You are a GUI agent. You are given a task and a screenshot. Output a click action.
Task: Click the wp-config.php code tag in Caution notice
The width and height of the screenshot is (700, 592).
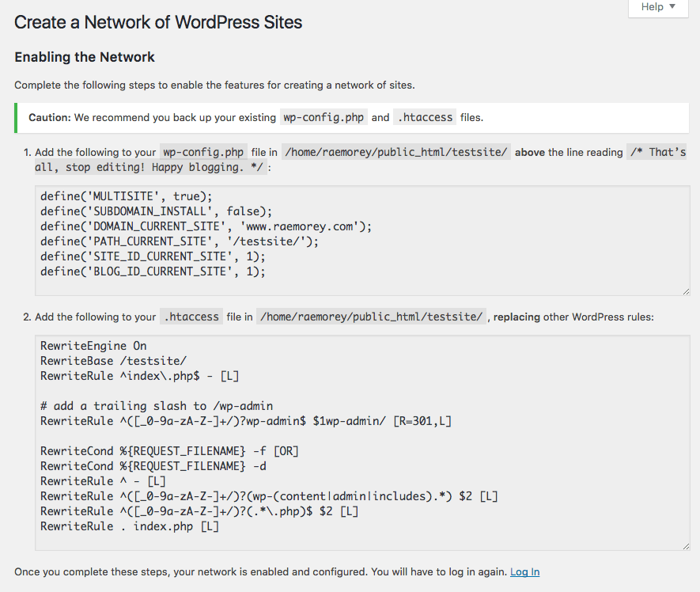coord(324,117)
